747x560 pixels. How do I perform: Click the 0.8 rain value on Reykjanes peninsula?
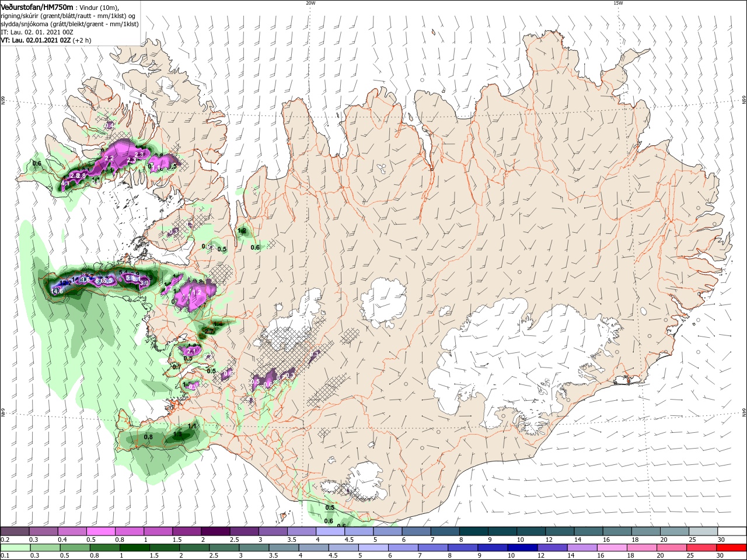(148, 437)
